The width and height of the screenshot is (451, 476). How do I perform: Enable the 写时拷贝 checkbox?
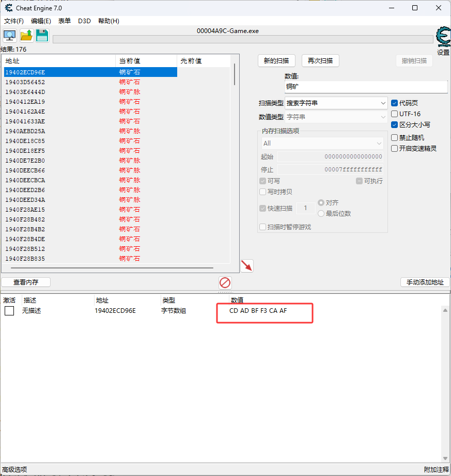point(263,192)
